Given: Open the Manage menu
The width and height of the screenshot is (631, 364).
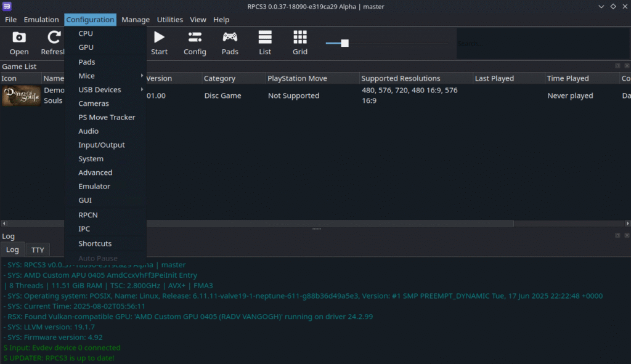Looking at the screenshot, I should tap(135, 19).
